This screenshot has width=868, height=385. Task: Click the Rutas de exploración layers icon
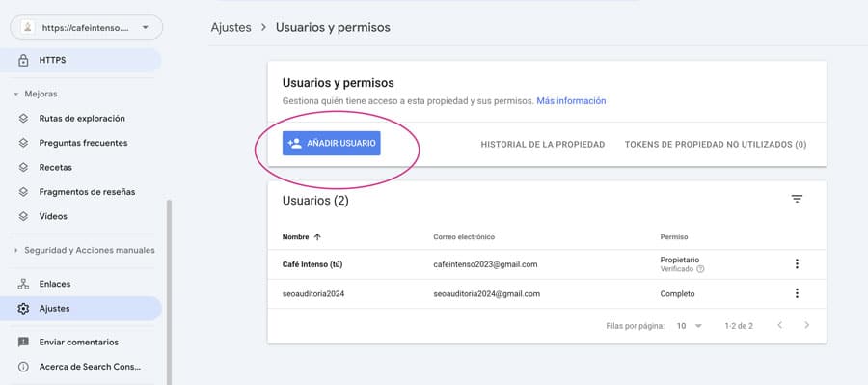(23, 118)
